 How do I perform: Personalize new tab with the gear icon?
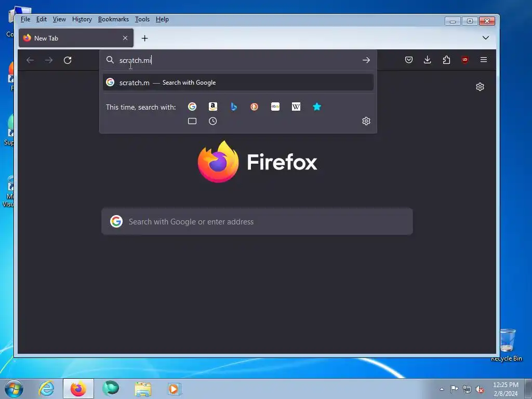click(x=480, y=87)
